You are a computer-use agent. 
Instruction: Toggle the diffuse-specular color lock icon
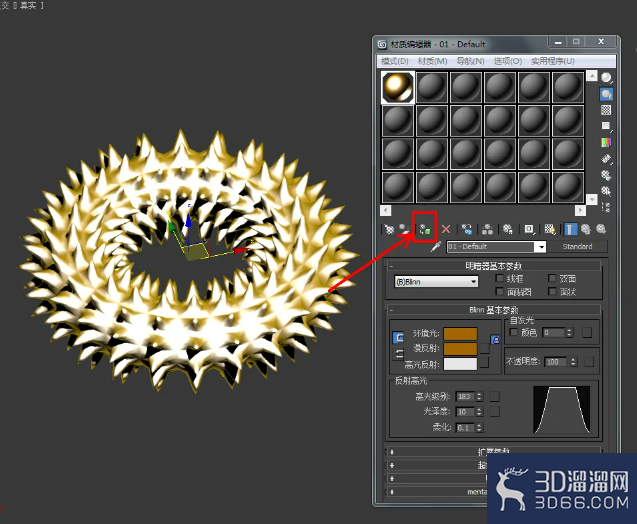(x=399, y=354)
